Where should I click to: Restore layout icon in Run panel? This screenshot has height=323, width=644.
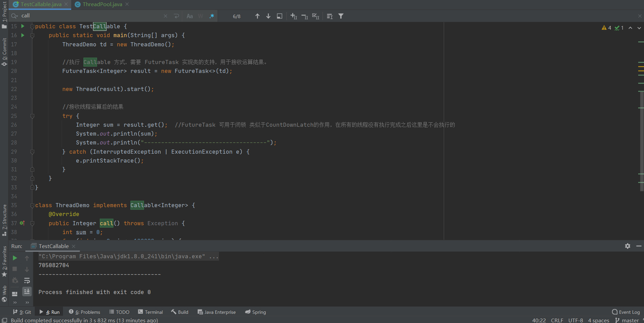pyautogui.click(x=15, y=293)
